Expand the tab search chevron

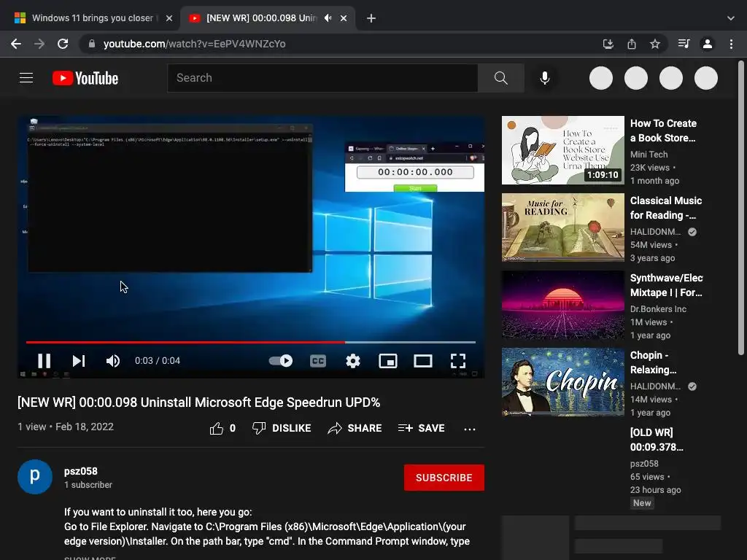pyautogui.click(x=731, y=18)
